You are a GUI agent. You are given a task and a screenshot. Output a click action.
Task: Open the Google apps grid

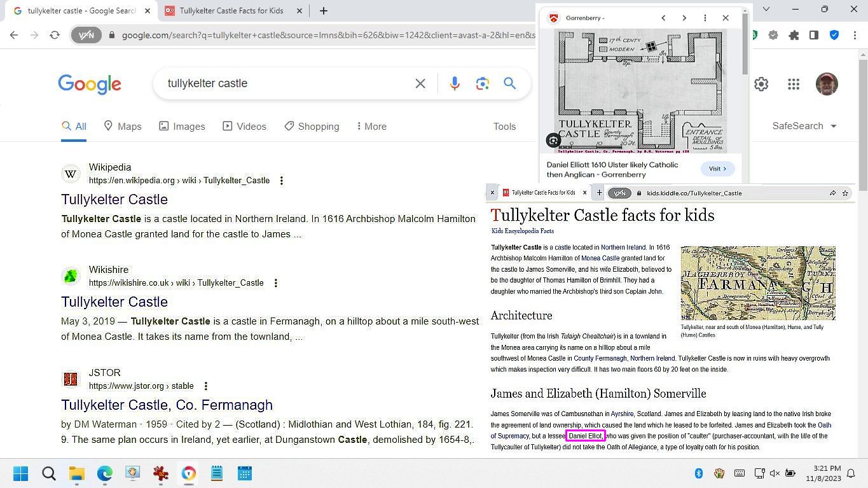click(794, 84)
